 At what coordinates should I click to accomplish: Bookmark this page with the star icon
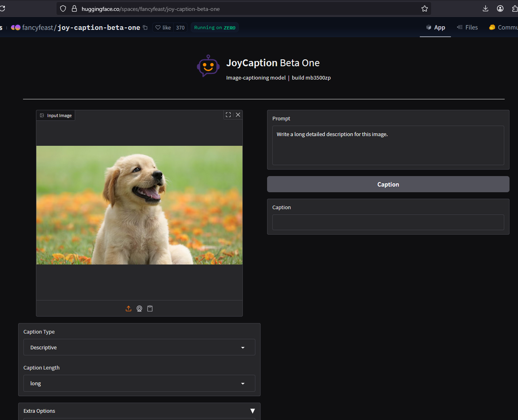pyautogui.click(x=425, y=8)
